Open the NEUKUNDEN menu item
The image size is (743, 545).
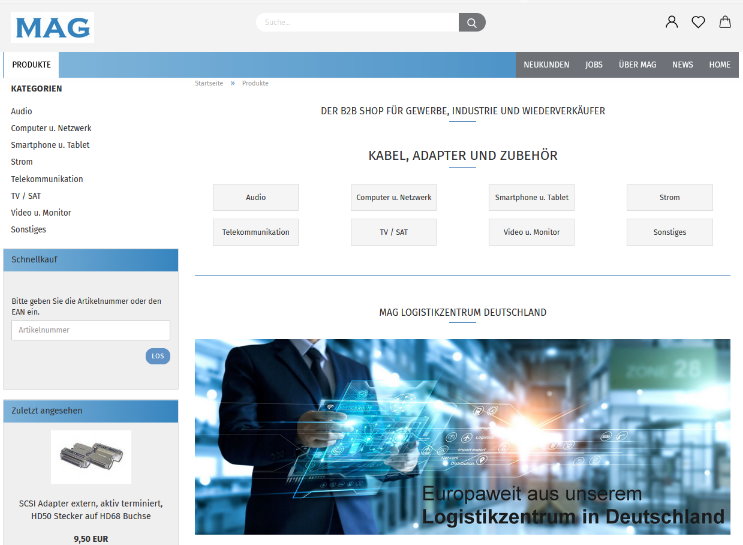(546, 64)
